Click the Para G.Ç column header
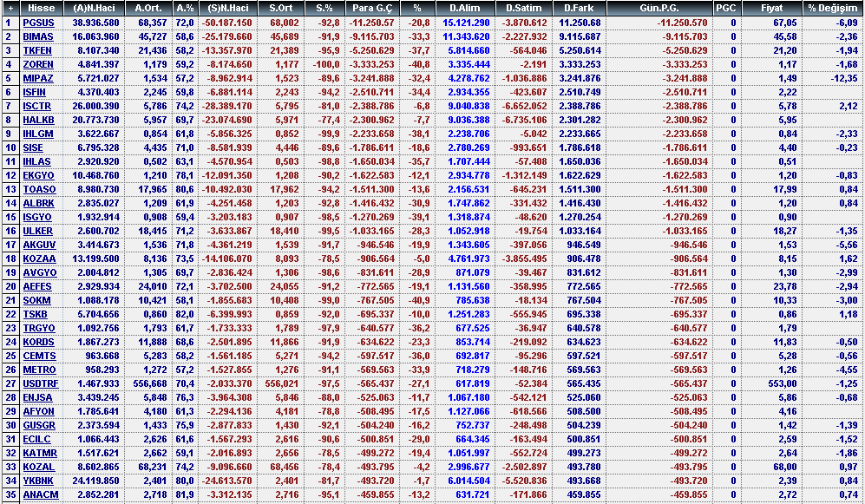This screenshot has width=865, height=504. (x=374, y=7)
